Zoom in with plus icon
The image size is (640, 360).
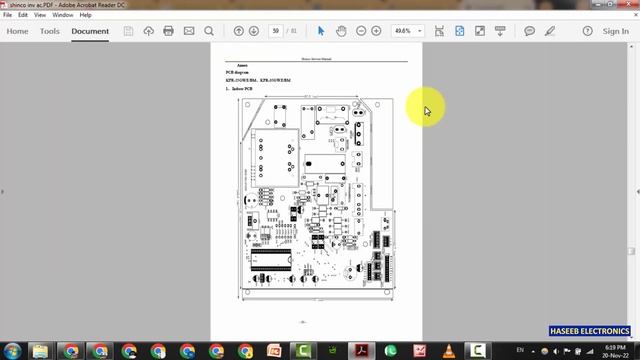coord(376,31)
